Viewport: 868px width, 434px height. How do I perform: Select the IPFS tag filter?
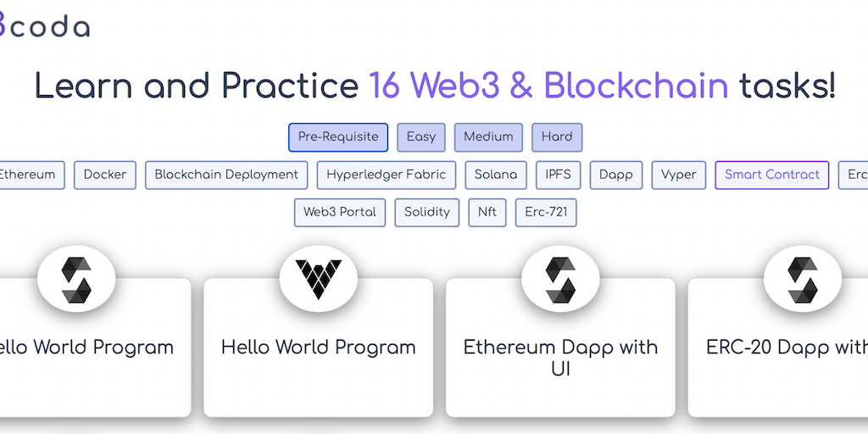pyautogui.click(x=559, y=175)
